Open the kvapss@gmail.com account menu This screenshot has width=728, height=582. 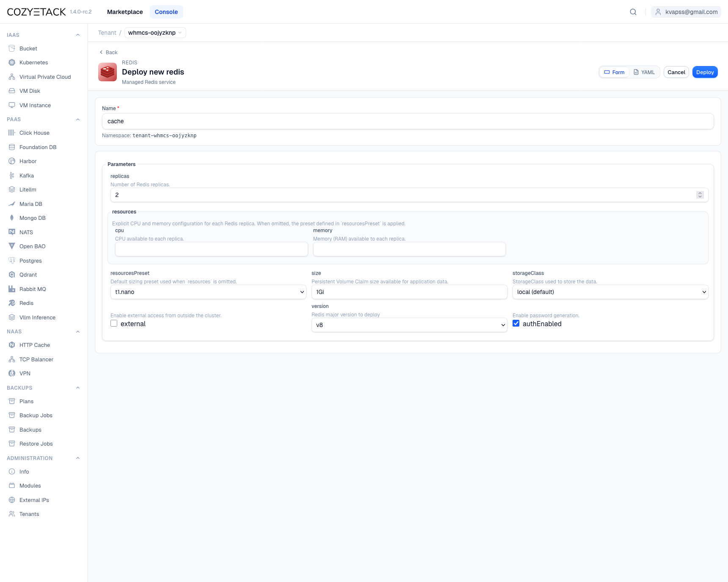tap(686, 12)
